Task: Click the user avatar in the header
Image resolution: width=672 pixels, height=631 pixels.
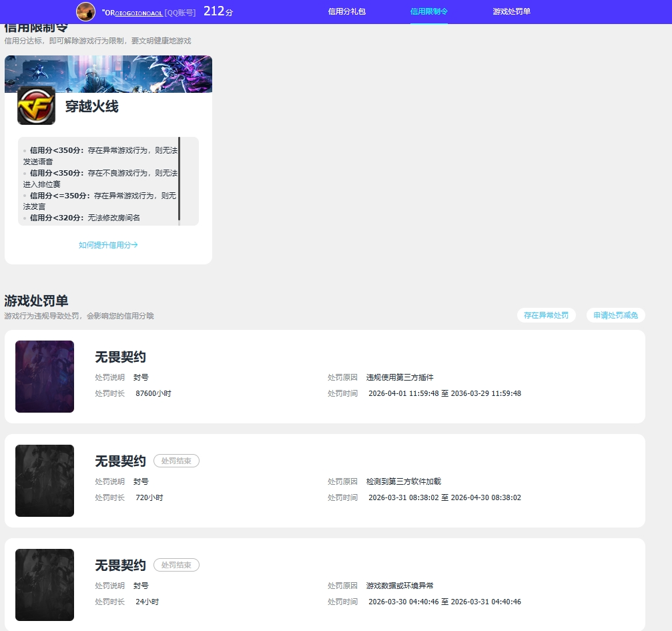Action: [x=85, y=11]
